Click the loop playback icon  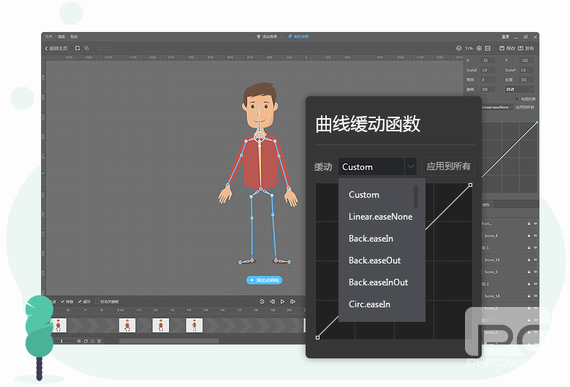(x=262, y=302)
